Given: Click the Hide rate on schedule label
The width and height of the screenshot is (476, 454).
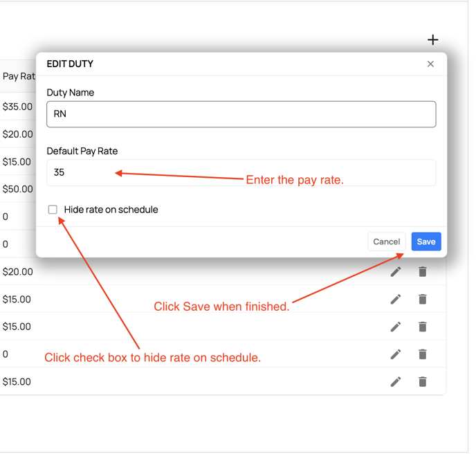Looking at the screenshot, I should 111,210.
